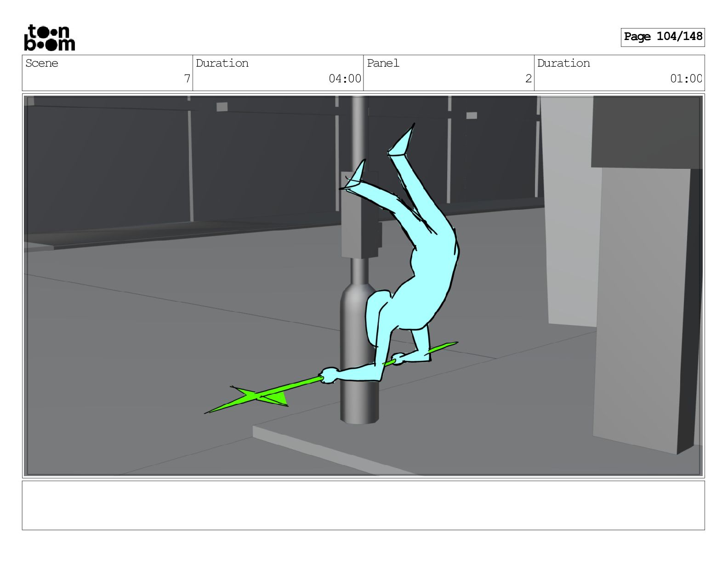Click the Duration label beside Scene
This screenshot has width=728, height=563.
click(222, 63)
